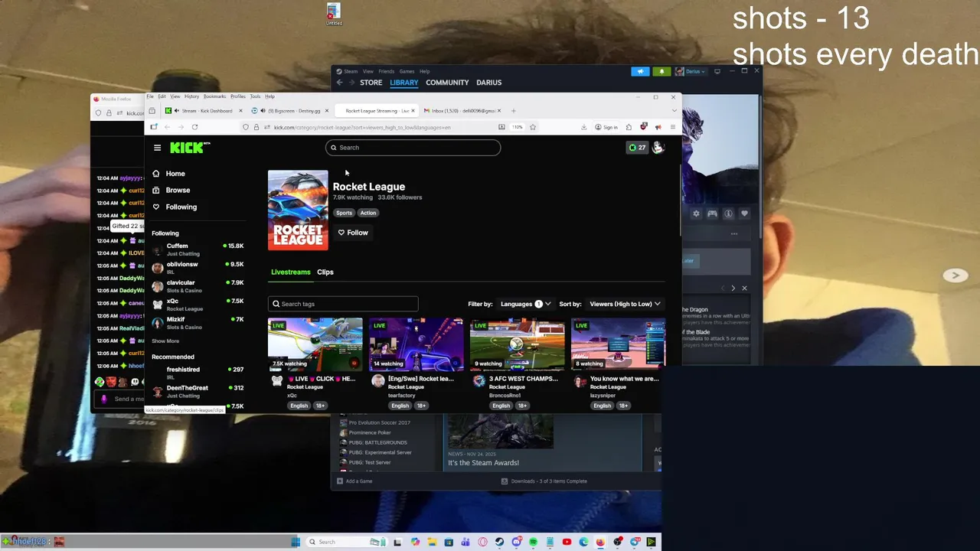Open Firefox Tools menu
The width and height of the screenshot is (980, 551).
click(x=255, y=96)
